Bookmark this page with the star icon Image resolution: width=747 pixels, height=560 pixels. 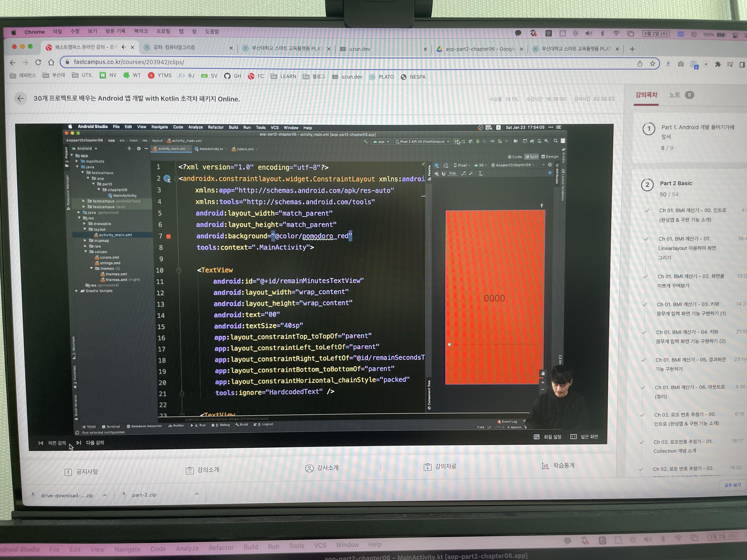(652, 64)
